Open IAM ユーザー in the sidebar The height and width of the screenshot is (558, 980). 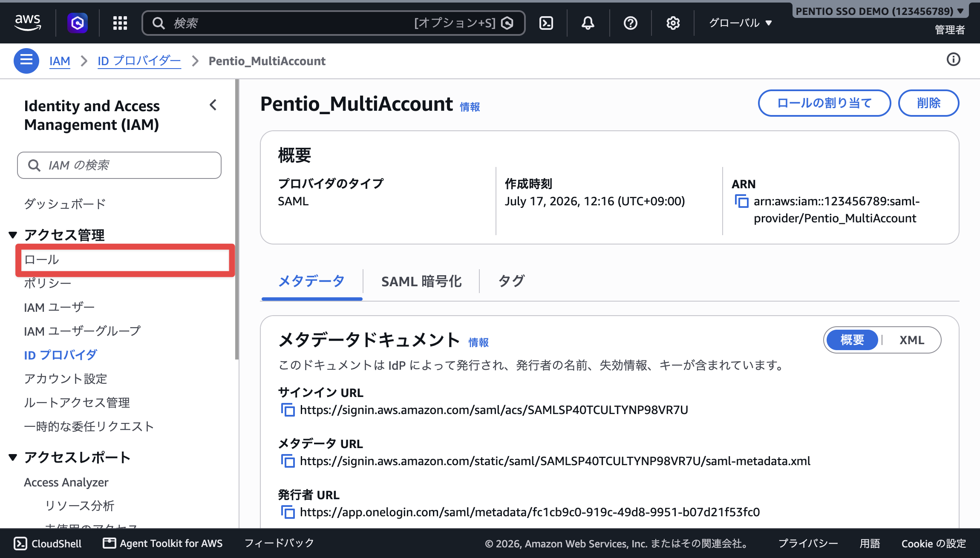(59, 307)
